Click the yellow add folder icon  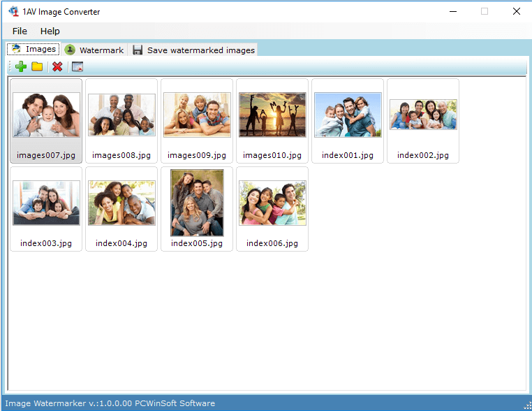(37, 66)
